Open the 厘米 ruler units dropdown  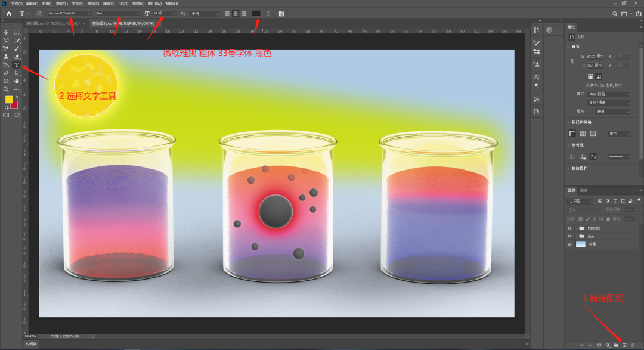pyautogui.click(x=619, y=134)
